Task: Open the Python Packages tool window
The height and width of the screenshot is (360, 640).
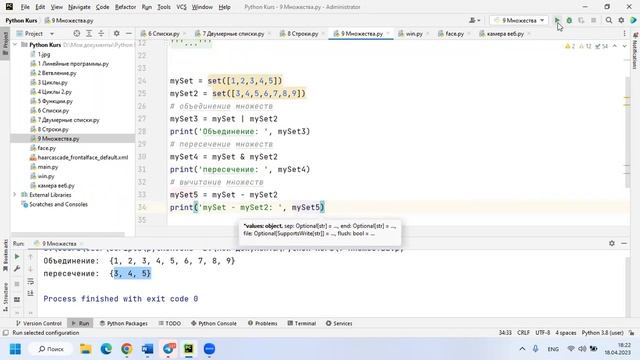Action: tap(124, 323)
